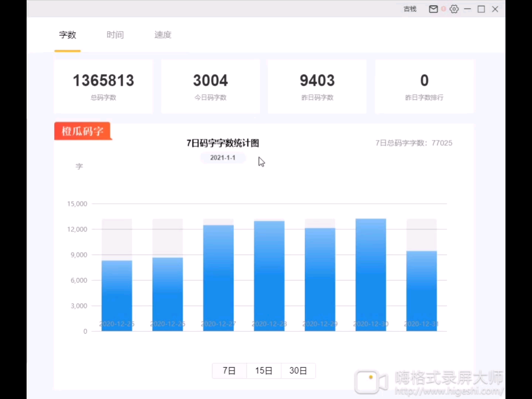Click the 2020-12-30 bar

coord(371,274)
